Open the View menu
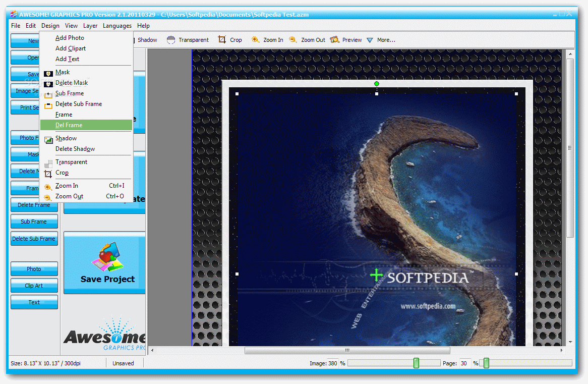This screenshot has height=384, width=588. click(71, 26)
